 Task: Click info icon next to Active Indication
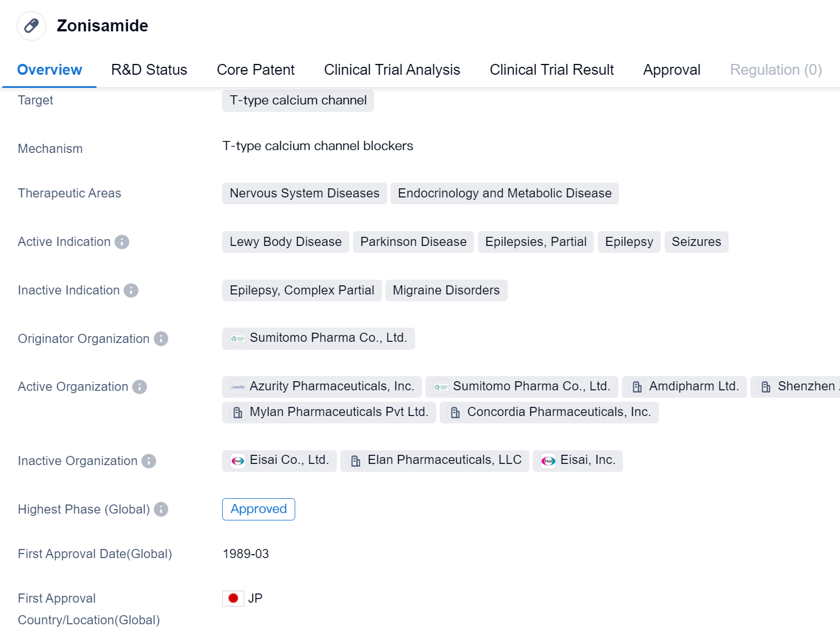122,242
